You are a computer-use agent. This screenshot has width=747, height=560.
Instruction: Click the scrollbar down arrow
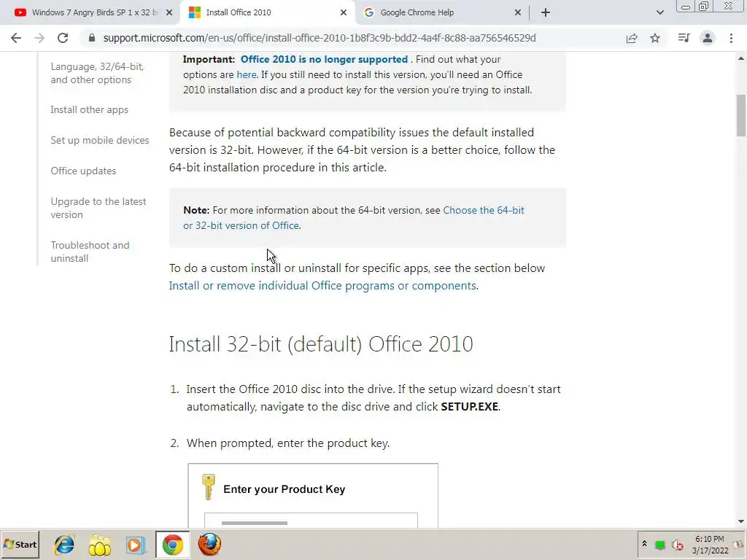[x=741, y=522]
